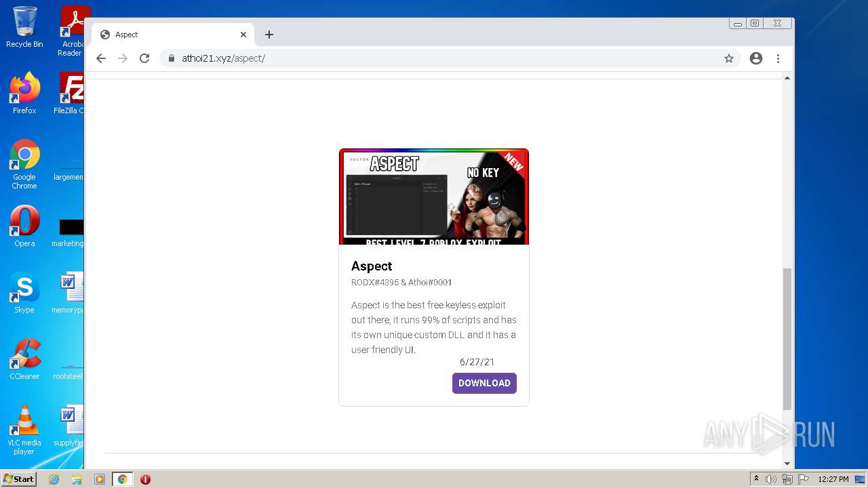
Task: Click the RODX#4395 & Athoi#0001 author text
Action: click(x=401, y=282)
